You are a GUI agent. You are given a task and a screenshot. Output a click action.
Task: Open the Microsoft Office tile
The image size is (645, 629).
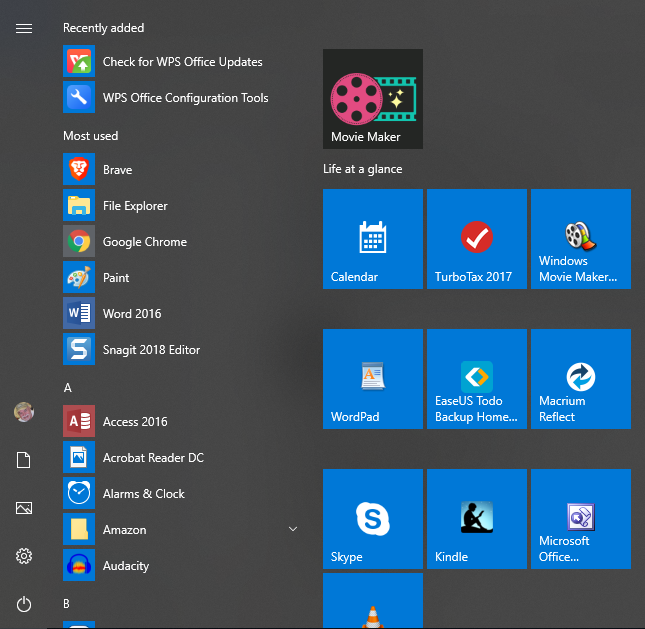point(581,519)
